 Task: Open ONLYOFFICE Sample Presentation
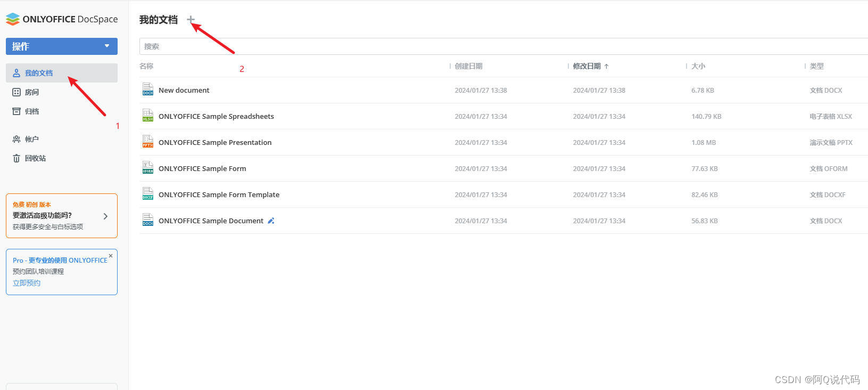pos(215,142)
